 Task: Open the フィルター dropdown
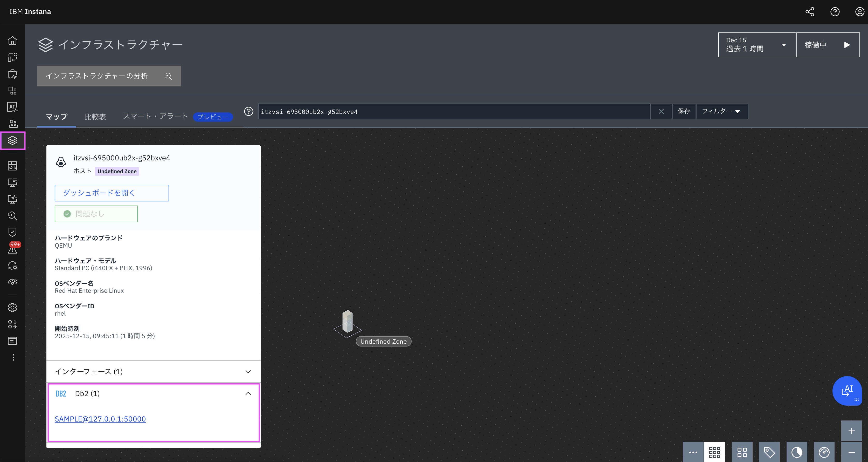pyautogui.click(x=721, y=111)
